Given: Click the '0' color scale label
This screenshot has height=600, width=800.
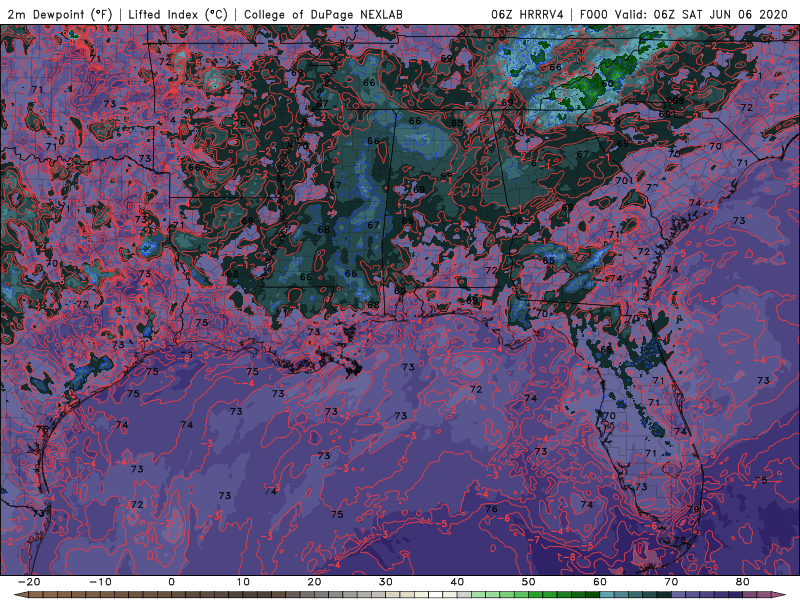Looking at the screenshot, I should [171, 582].
